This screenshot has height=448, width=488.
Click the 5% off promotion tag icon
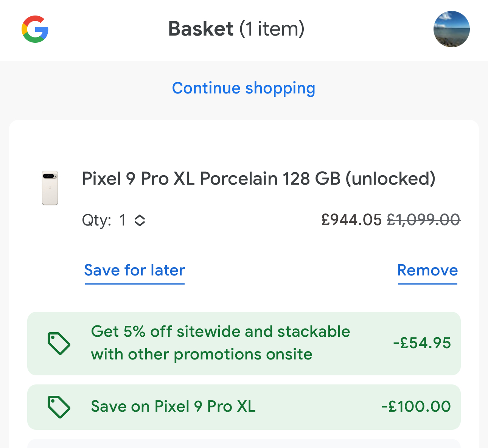pyautogui.click(x=59, y=344)
